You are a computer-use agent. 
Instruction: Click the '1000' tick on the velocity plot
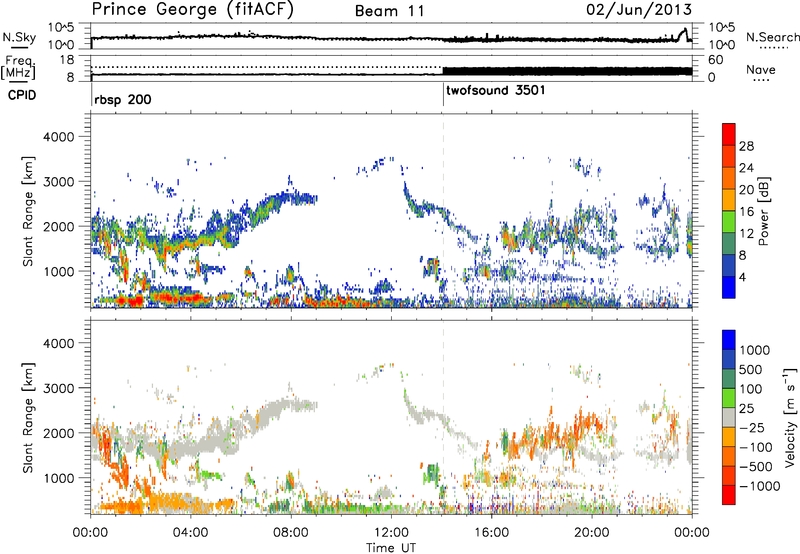point(58,478)
